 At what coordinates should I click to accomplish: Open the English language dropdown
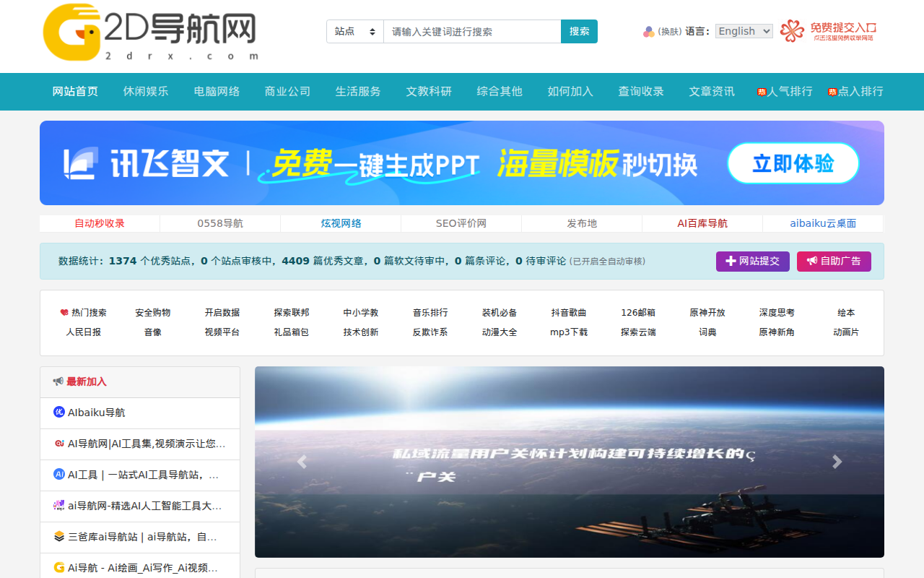[x=744, y=30]
